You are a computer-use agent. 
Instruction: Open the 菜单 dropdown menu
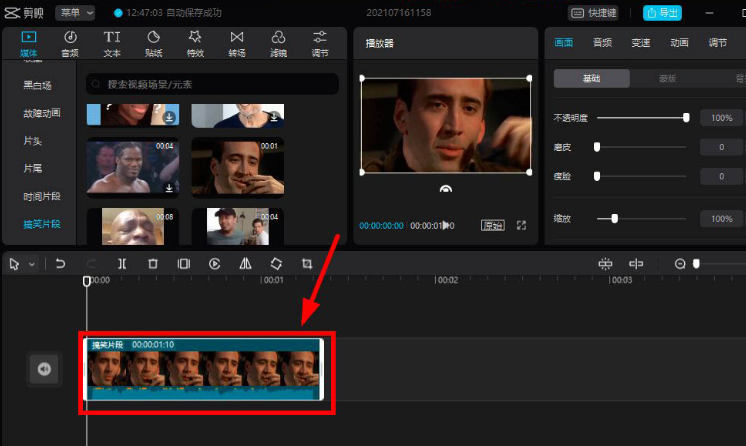coord(75,13)
